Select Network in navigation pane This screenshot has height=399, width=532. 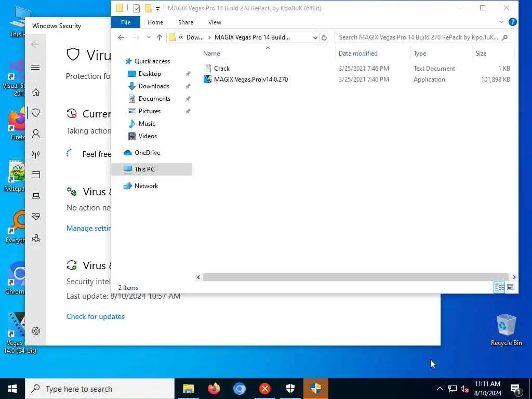click(x=146, y=186)
